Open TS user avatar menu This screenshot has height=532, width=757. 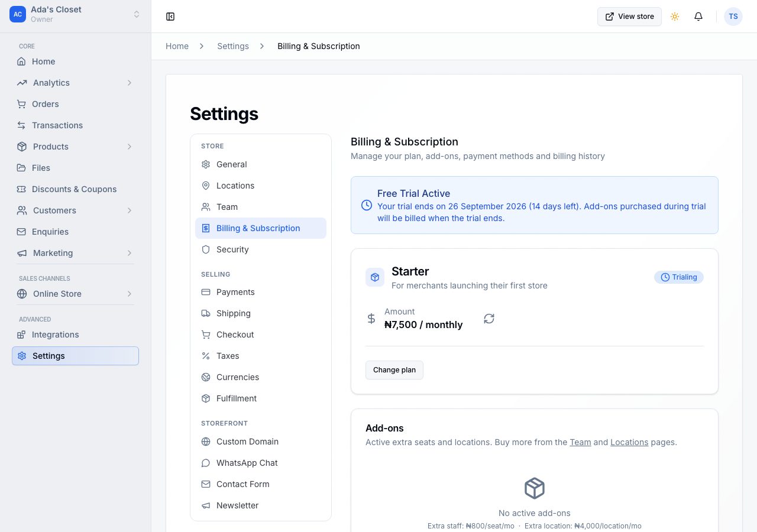733,17
